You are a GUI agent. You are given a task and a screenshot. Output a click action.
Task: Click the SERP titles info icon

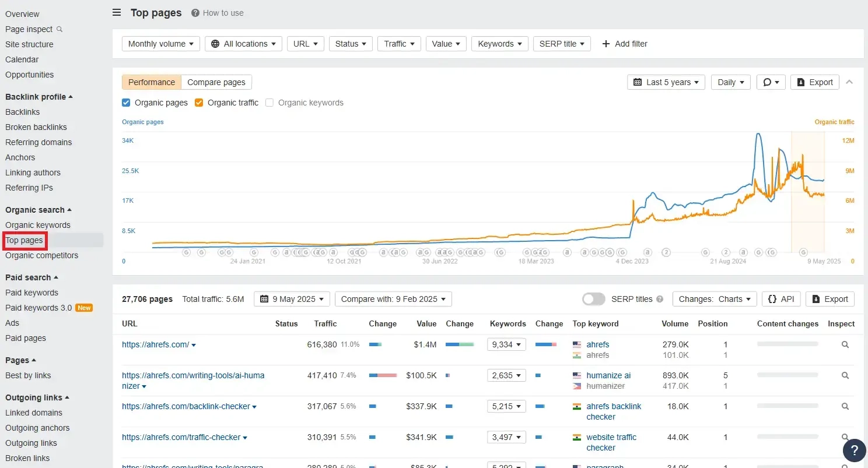pos(660,299)
